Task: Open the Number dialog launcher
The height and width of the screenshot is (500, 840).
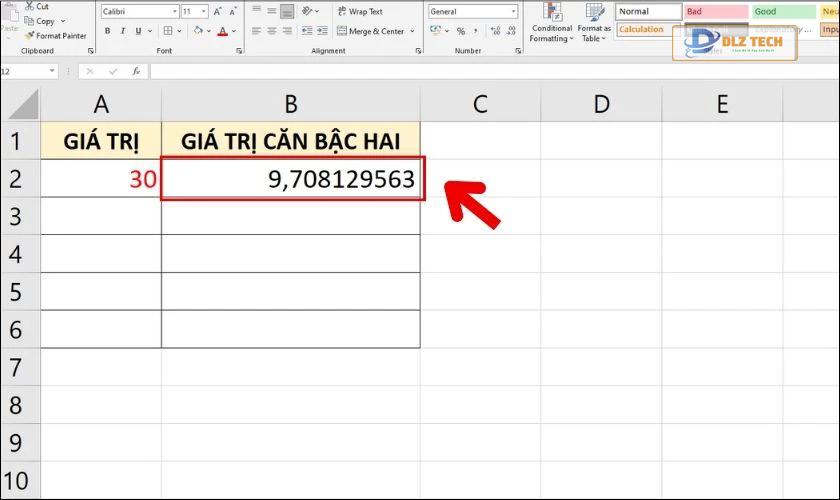Action: click(x=518, y=51)
